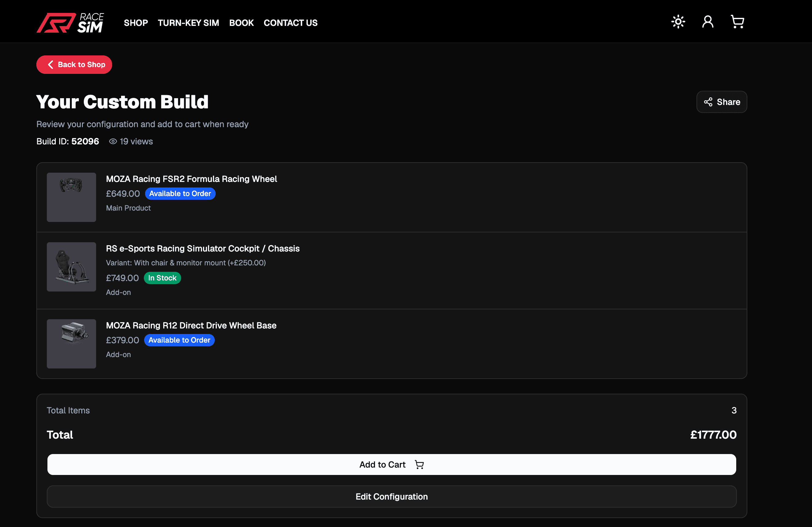This screenshot has width=812, height=527.
Task: Click the Build ID 52096 text
Action: click(67, 142)
